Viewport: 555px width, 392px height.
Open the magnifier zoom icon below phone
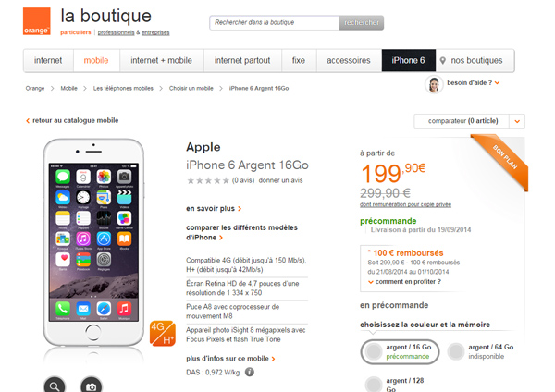[55, 386]
